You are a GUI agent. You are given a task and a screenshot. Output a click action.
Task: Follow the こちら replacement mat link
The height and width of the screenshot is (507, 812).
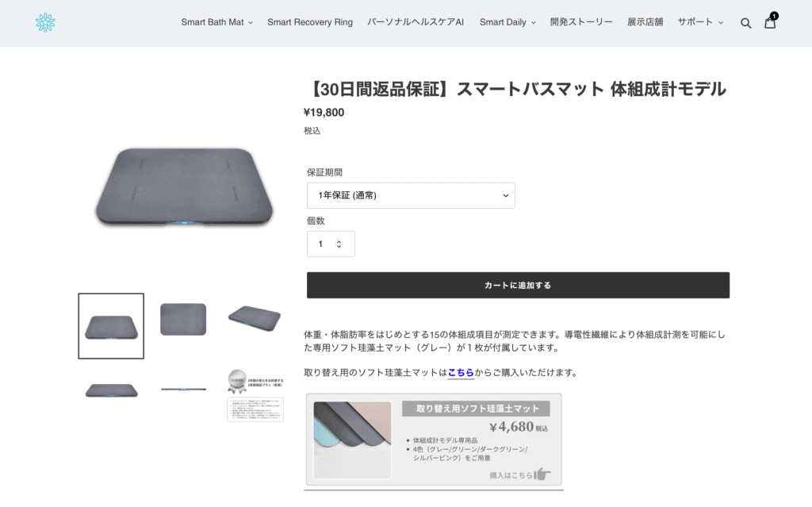tap(461, 372)
